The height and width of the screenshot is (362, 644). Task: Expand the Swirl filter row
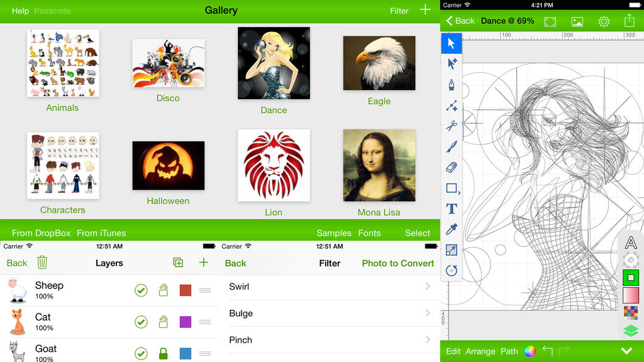pos(330,287)
